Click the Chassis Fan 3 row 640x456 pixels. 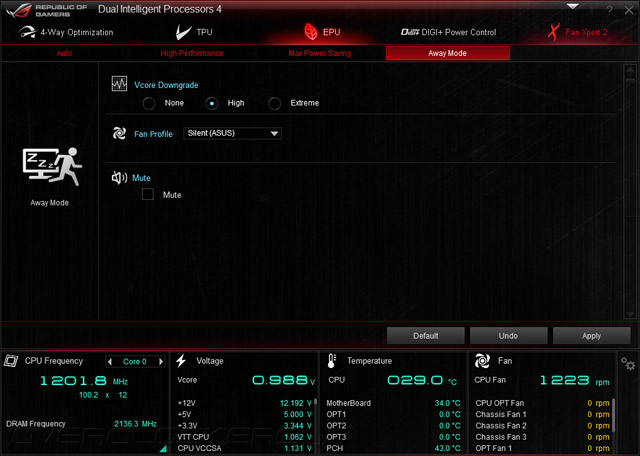(x=542, y=437)
